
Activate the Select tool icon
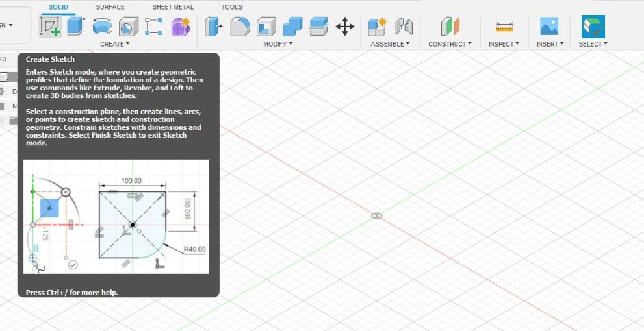point(593,27)
